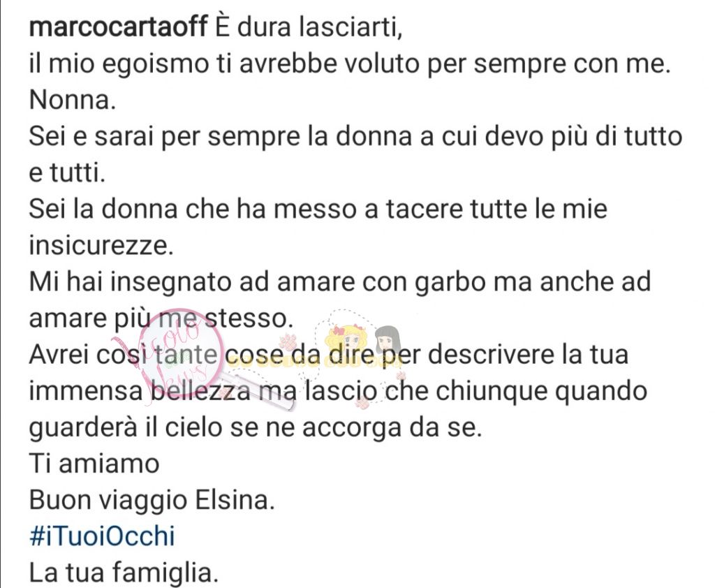Image resolution: width=715 pixels, height=588 pixels.
Task: Click the line starting 'guarderà il cielo'
Action: tap(256, 427)
